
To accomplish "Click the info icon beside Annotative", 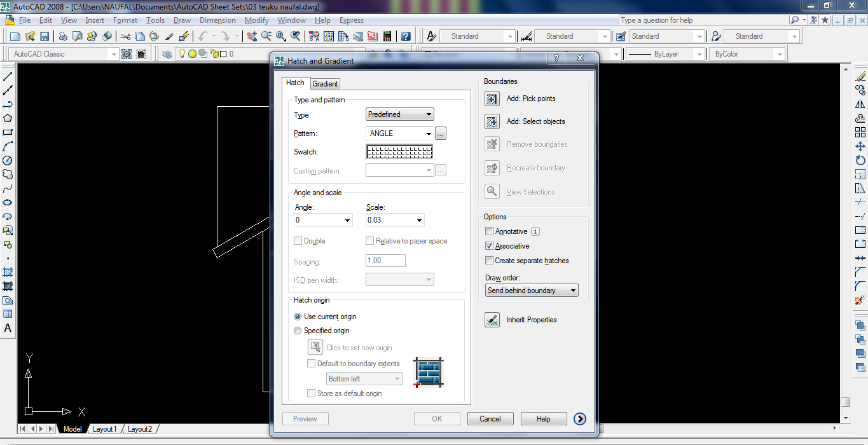I will point(535,231).
